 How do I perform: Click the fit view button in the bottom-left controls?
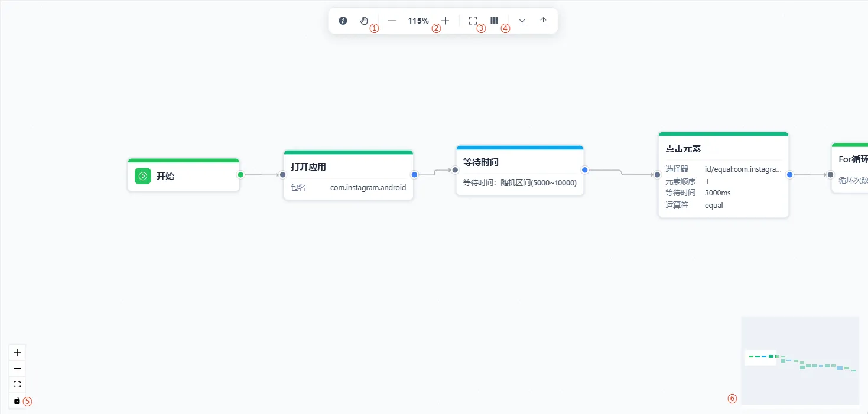[17, 384]
